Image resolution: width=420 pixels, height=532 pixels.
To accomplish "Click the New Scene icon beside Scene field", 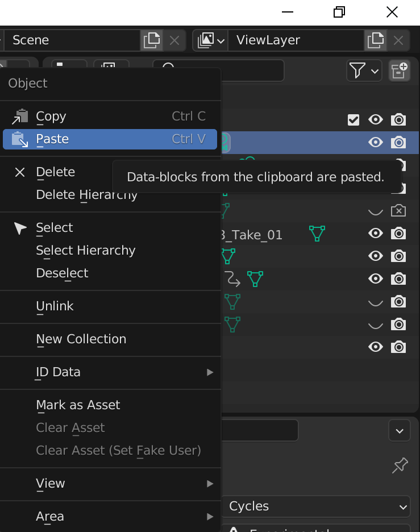I will pyautogui.click(x=152, y=40).
